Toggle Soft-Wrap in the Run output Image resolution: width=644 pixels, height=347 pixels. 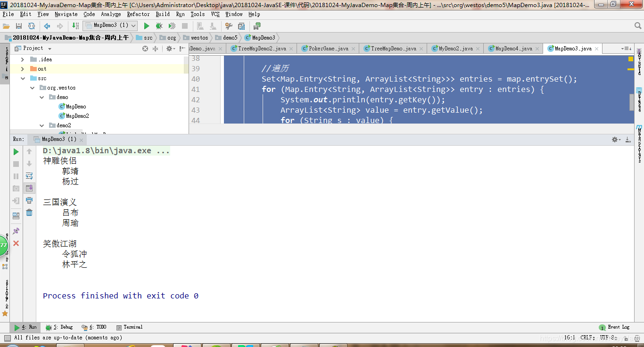(29, 176)
